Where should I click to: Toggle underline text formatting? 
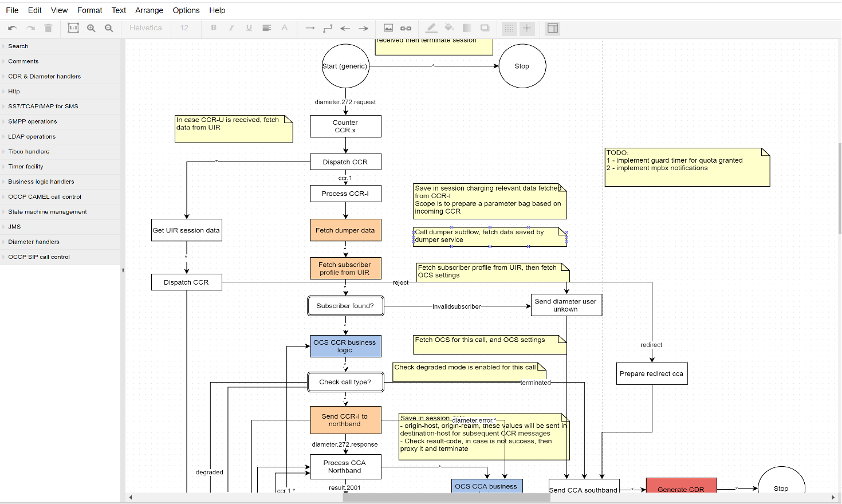pyautogui.click(x=249, y=27)
